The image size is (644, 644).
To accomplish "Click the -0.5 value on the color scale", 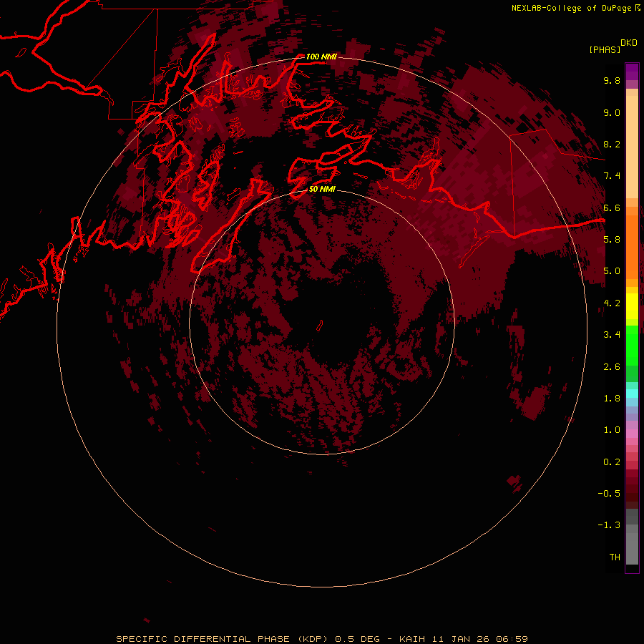I will point(609,493).
